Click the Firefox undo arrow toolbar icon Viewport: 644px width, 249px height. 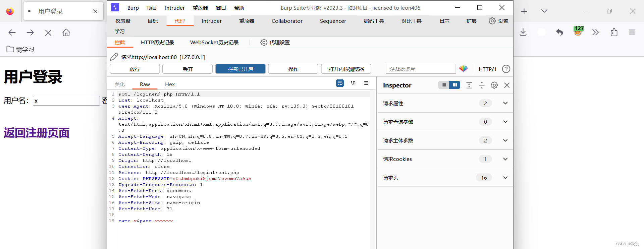[559, 32]
